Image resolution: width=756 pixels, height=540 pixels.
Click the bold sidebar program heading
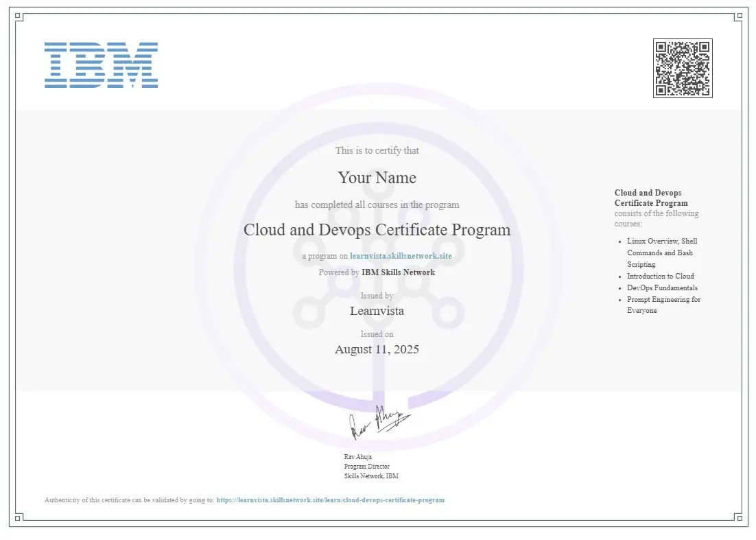[651, 198]
